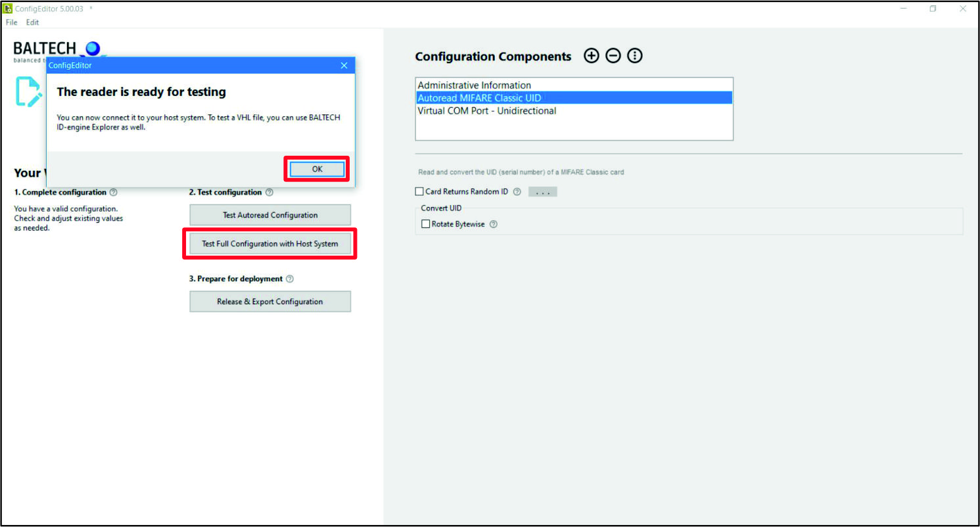Image resolution: width=980 pixels, height=527 pixels.
Task: Open the Edit menu
Action: 32,22
